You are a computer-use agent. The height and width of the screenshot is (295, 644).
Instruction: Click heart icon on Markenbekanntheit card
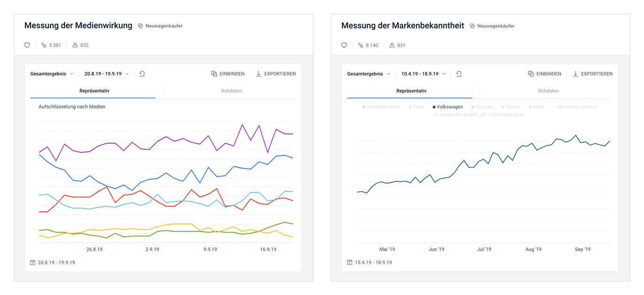[x=344, y=46]
